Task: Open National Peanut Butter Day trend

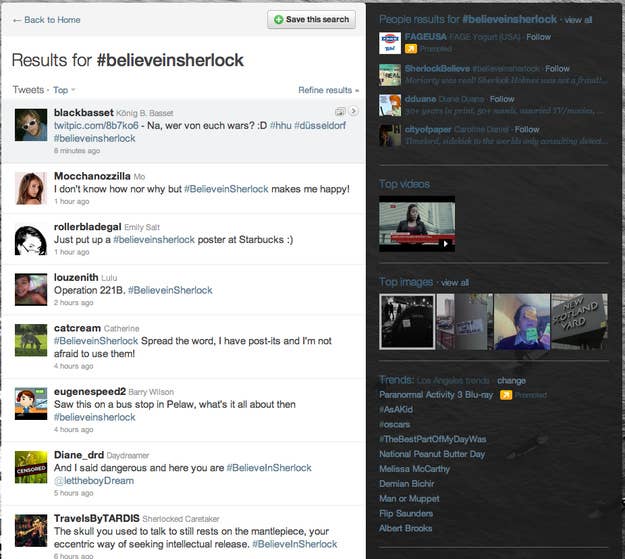Action: pos(432,454)
